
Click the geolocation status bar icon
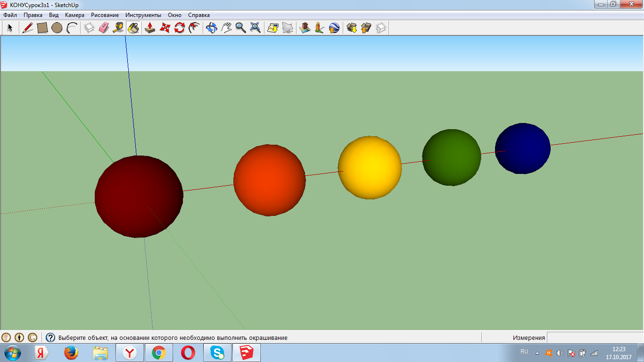click(x=6, y=337)
